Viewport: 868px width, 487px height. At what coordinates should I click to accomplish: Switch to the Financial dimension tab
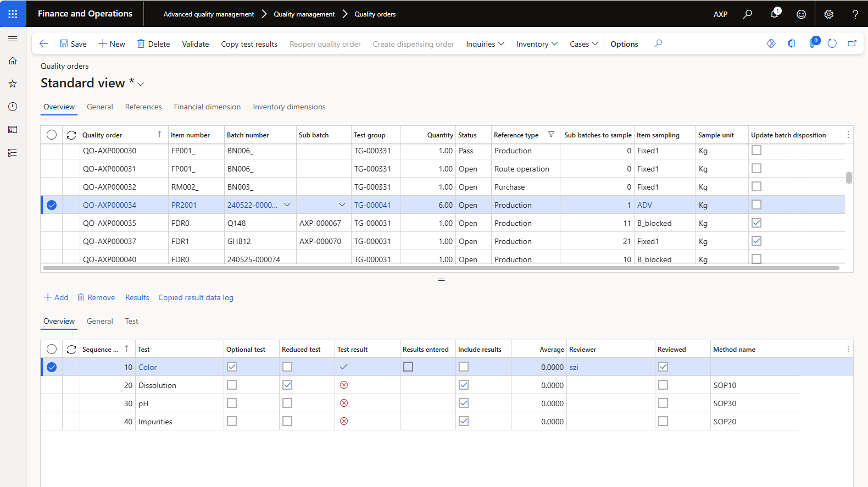207,107
